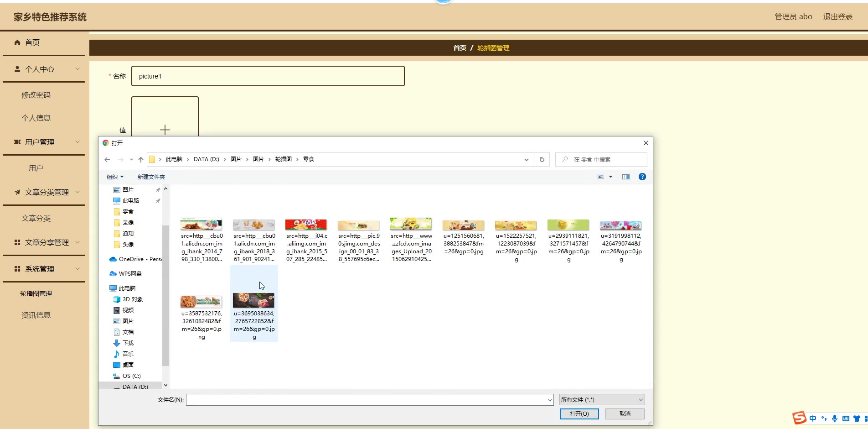Click 退出登录 to log out
The height and width of the screenshot is (429, 868).
coord(838,17)
